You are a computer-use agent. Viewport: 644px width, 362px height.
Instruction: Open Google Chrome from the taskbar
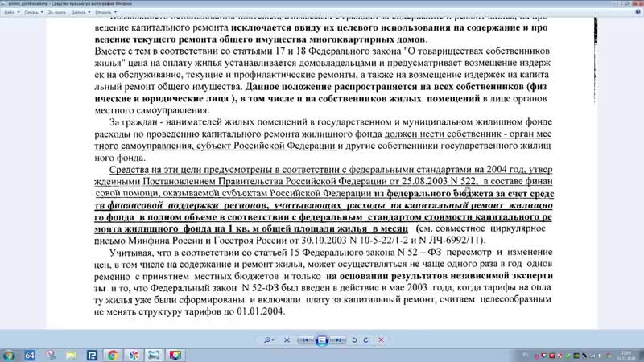[x=113, y=355]
